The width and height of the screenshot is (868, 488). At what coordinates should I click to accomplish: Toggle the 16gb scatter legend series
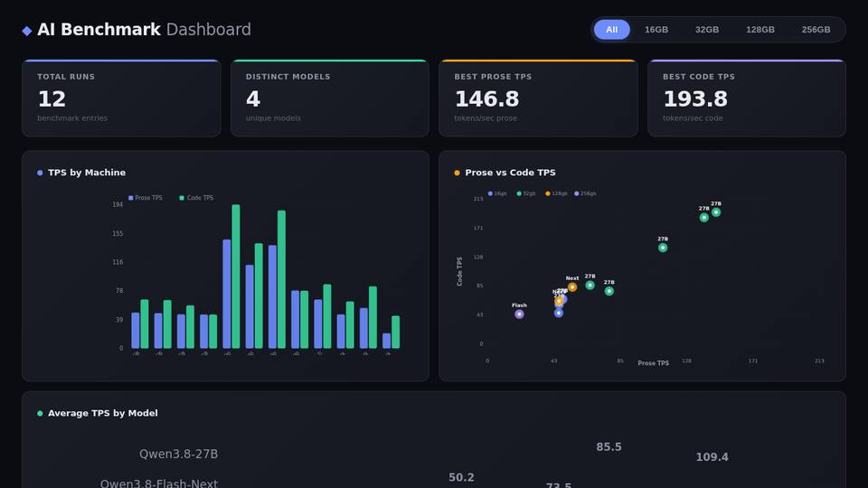coord(497,193)
